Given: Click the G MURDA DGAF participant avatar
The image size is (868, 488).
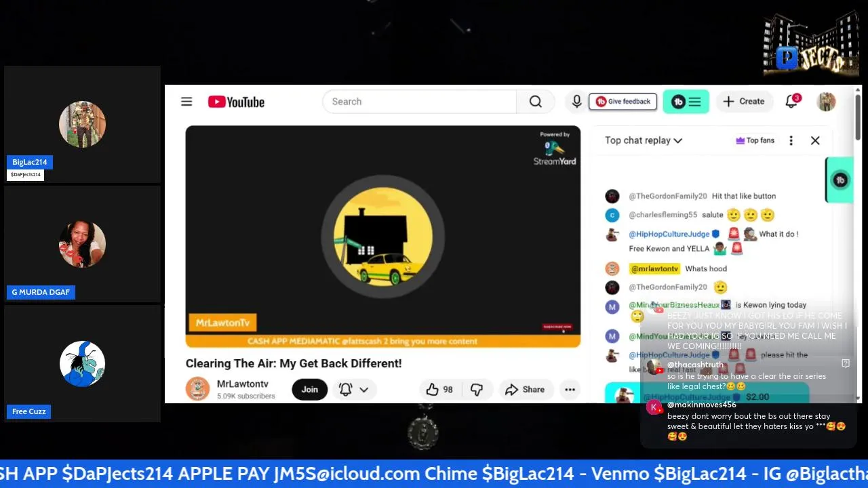Looking at the screenshot, I should click(82, 243).
